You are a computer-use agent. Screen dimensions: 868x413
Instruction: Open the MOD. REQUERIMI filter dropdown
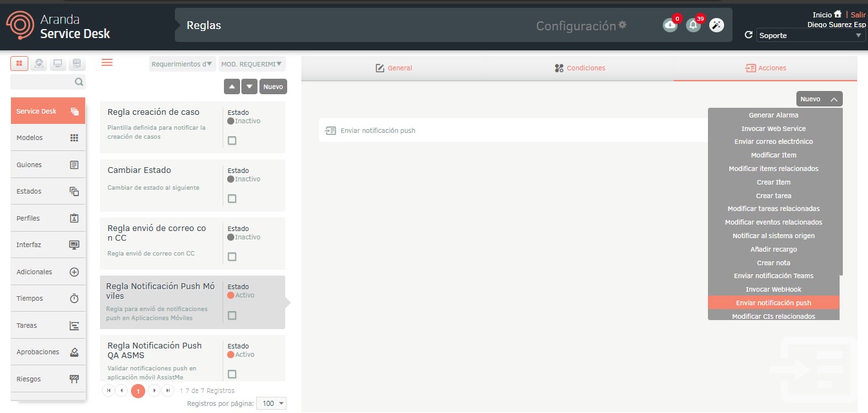pyautogui.click(x=252, y=64)
